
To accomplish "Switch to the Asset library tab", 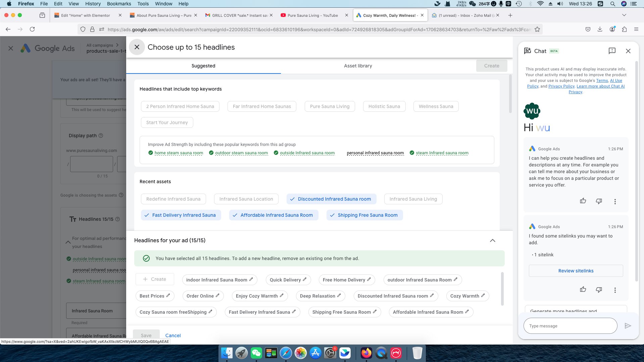I will 358,66.
